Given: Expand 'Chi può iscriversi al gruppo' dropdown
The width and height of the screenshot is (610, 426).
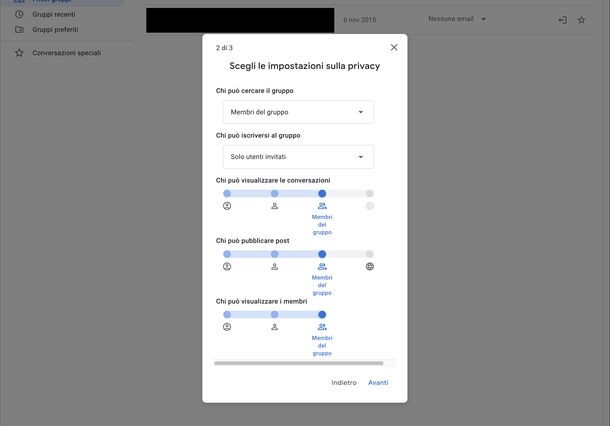Looking at the screenshot, I should coord(298,157).
